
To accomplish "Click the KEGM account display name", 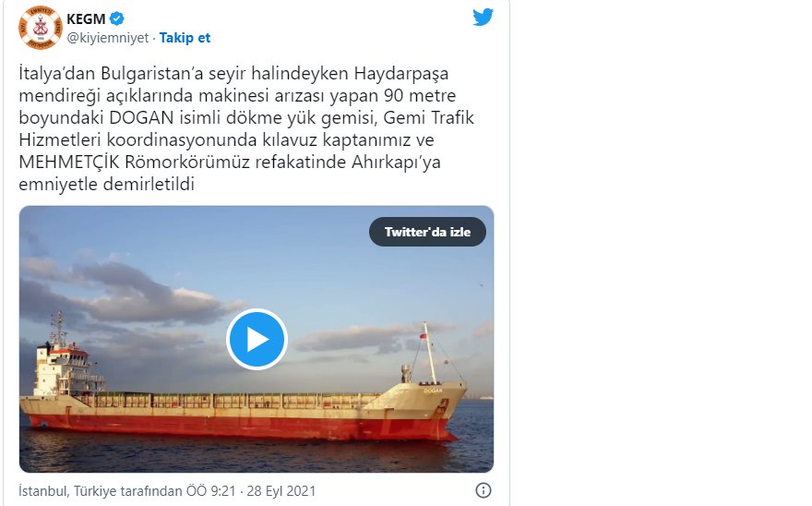I will click(x=86, y=18).
